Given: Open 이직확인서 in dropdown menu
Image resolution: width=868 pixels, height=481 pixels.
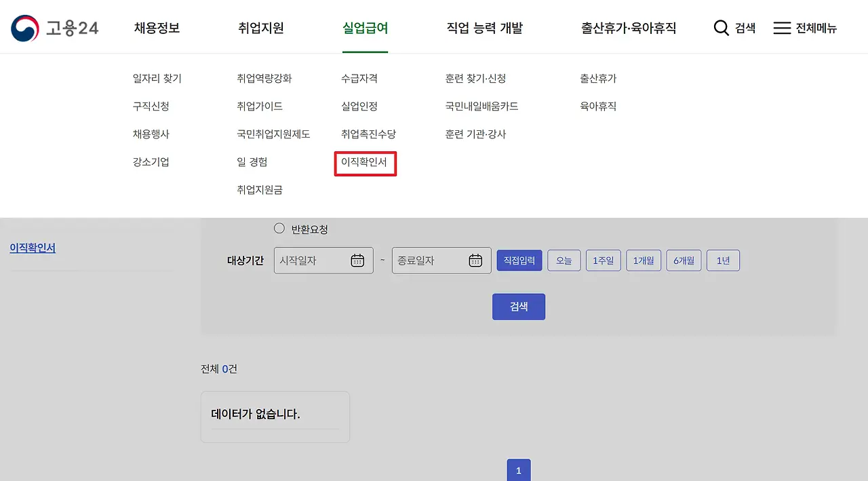Looking at the screenshot, I should tap(365, 163).
